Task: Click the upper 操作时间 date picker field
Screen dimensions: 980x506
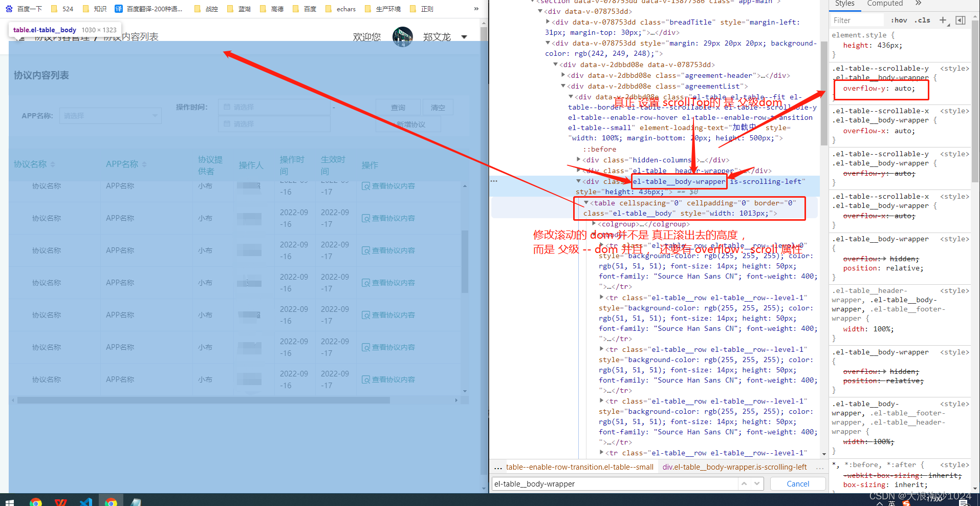Action: pyautogui.click(x=274, y=107)
